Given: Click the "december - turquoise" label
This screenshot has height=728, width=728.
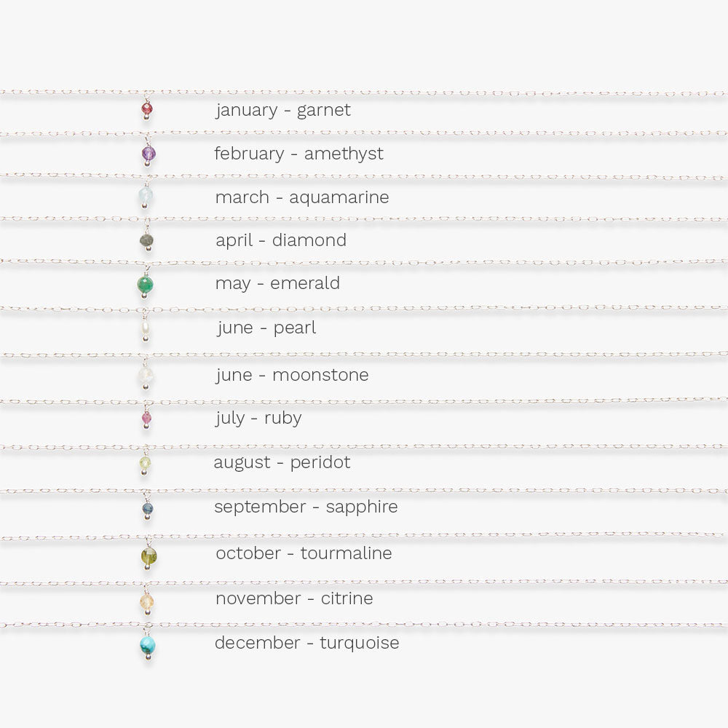Looking at the screenshot, I should tap(306, 644).
